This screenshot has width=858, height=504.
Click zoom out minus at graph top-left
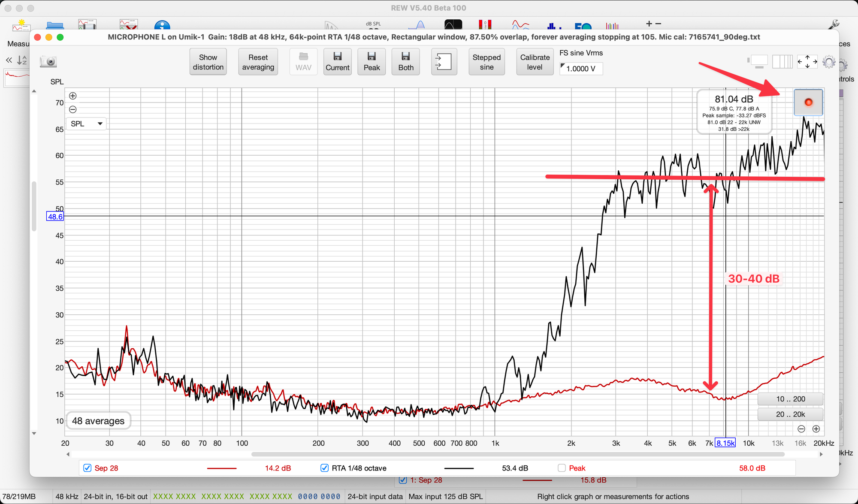(x=73, y=109)
